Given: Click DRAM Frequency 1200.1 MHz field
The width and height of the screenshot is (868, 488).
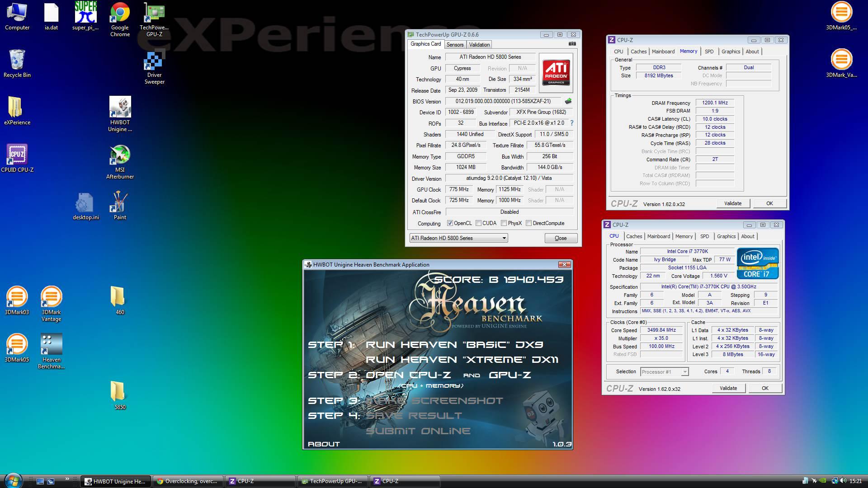Looking at the screenshot, I should [715, 103].
